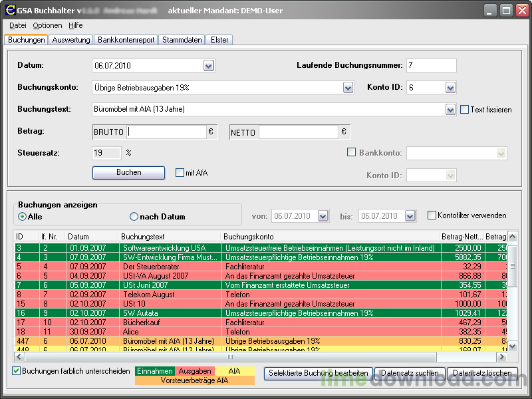The width and height of the screenshot is (532, 399).
Task: Click the GSA Buchhalter app icon in title bar
Action: pos(11,11)
